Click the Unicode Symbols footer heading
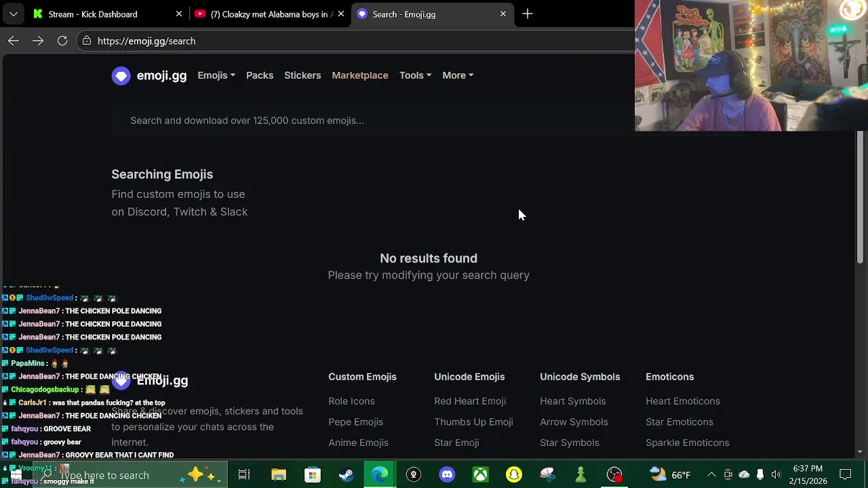The width and height of the screenshot is (868, 488). (x=580, y=377)
